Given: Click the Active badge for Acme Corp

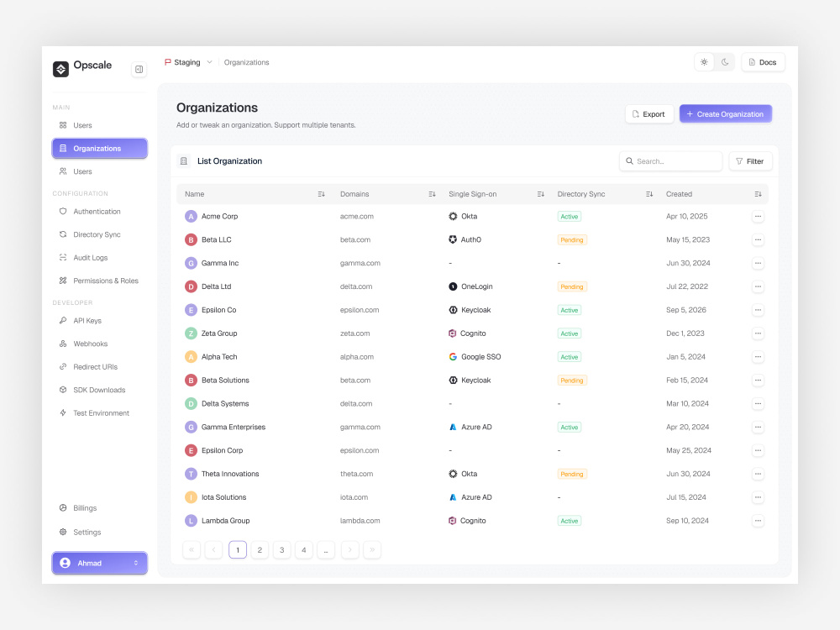Looking at the screenshot, I should 569,217.
